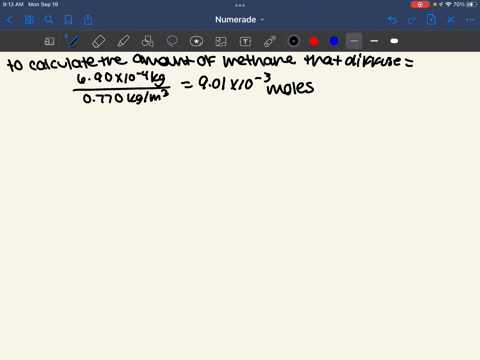The image size is (480, 360).
Task: Tap the 9:13 AM clock
Action: coord(13,4)
